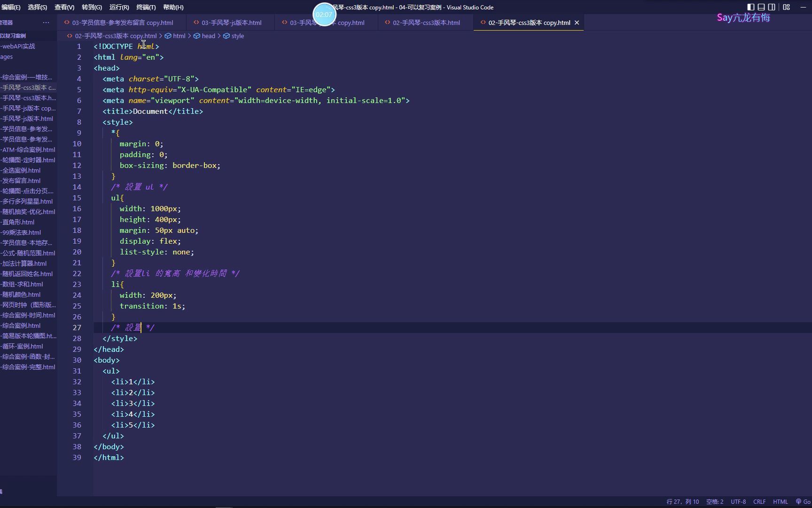Change language mode HTML
Screen dimensions: 812x508
point(781,501)
